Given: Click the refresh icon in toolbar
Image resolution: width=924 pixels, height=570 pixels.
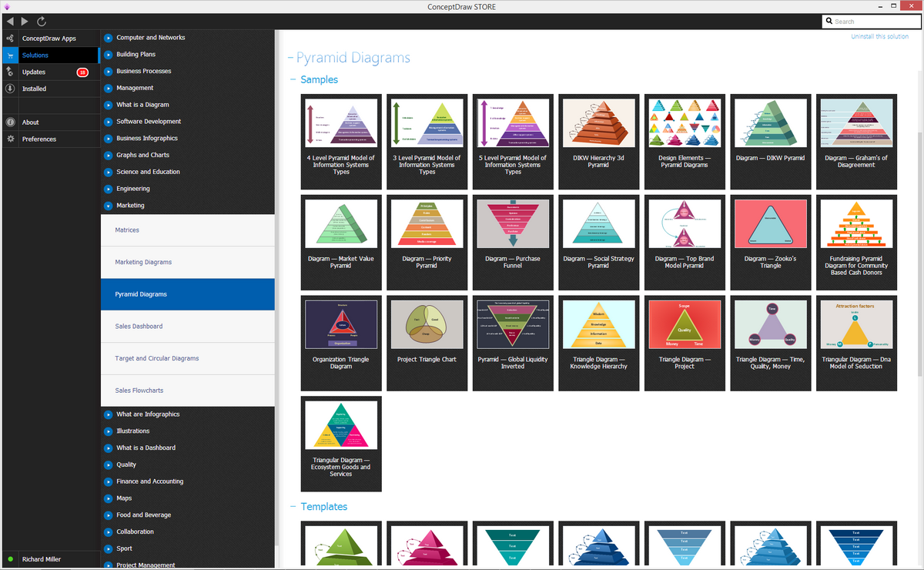Looking at the screenshot, I should pyautogui.click(x=41, y=22).
